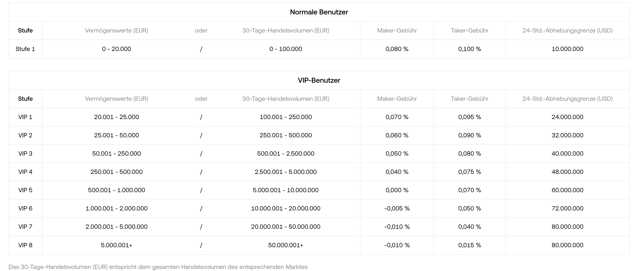
Task: Click the 50.000.001+ trading volume cell
Action: (285, 245)
